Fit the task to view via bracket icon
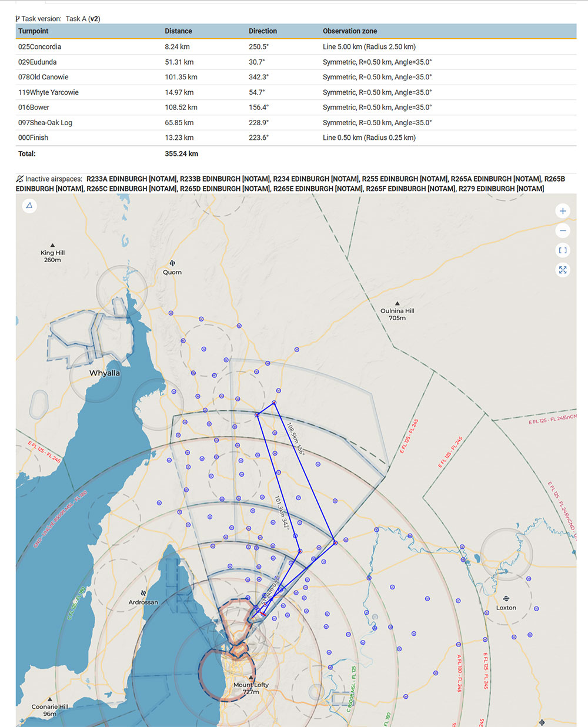Image resolution: width=588 pixels, height=727 pixels. click(563, 250)
